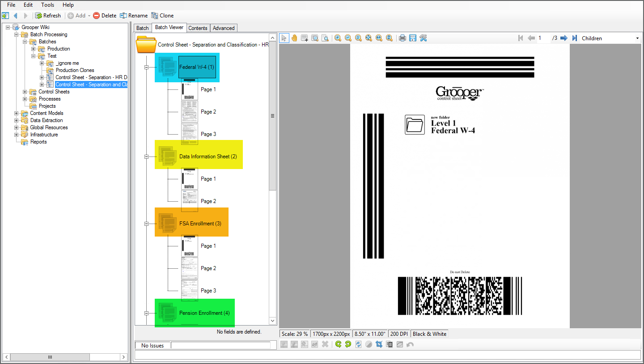Expand the Content Models tree node

click(17, 113)
